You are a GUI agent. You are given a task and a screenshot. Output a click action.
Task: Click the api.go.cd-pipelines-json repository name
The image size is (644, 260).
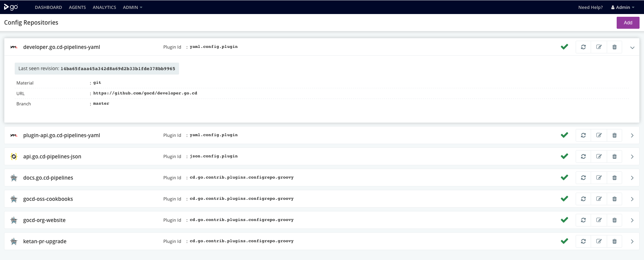click(52, 157)
